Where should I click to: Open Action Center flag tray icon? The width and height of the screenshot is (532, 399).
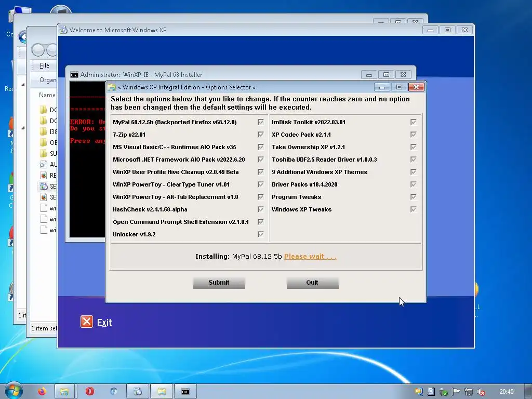pyautogui.click(x=456, y=392)
